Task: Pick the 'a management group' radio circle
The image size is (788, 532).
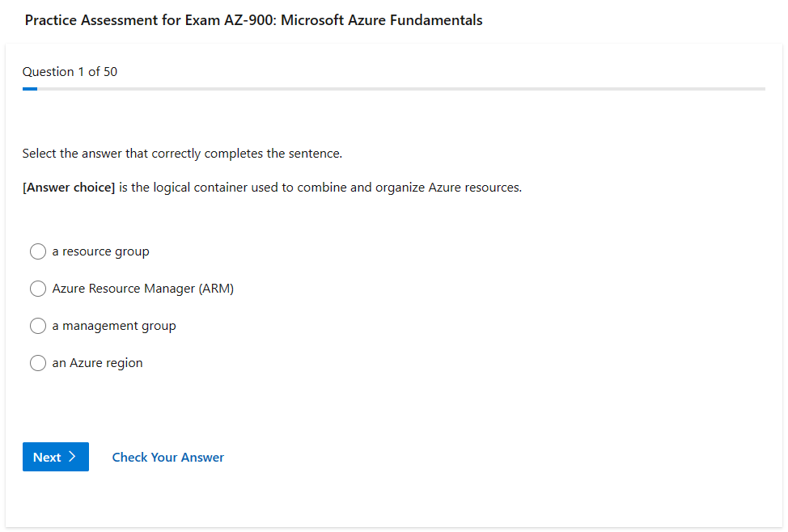Action: pyautogui.click(x=38, y=326)
